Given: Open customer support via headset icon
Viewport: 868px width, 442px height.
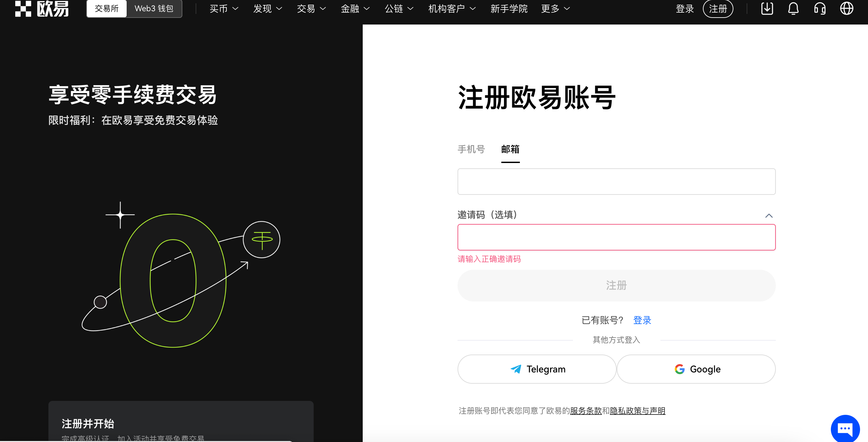Looking at the screenshot, I should (x=820, y=9).
